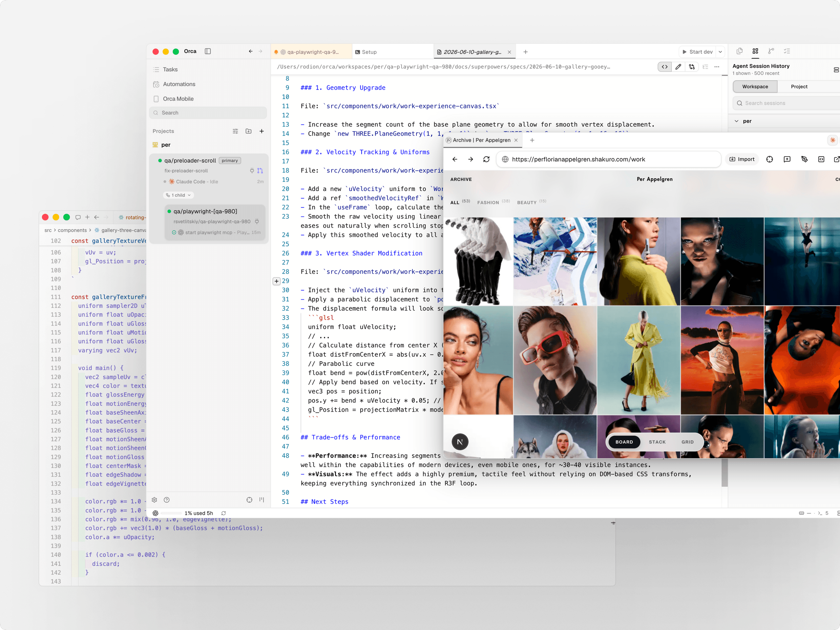The image size is (840, 630).
Task: Open a new editor tab with plus
Action: (x=526, y=52)
